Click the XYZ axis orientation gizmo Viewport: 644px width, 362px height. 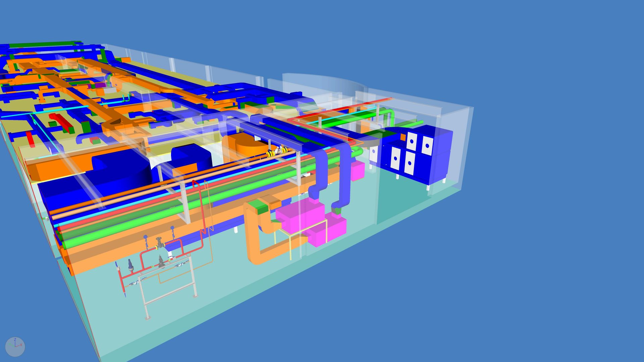pyautogui.click(x=15, y=347)
